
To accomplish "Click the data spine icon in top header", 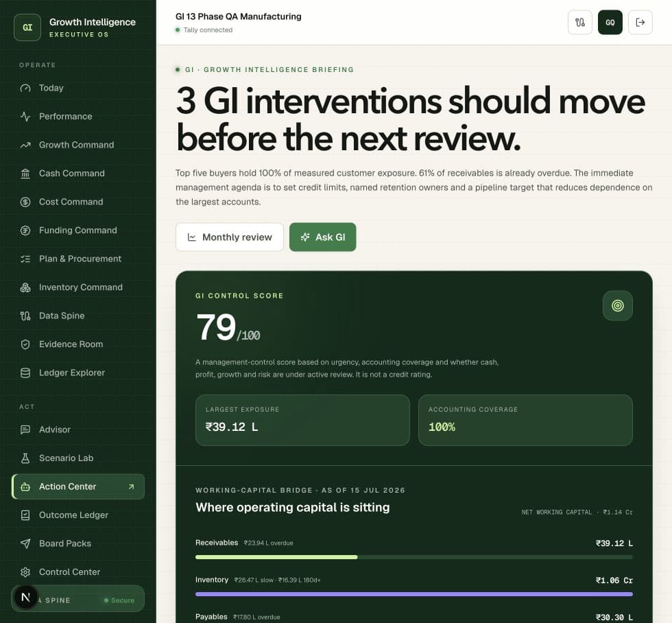I will point(580,22).
